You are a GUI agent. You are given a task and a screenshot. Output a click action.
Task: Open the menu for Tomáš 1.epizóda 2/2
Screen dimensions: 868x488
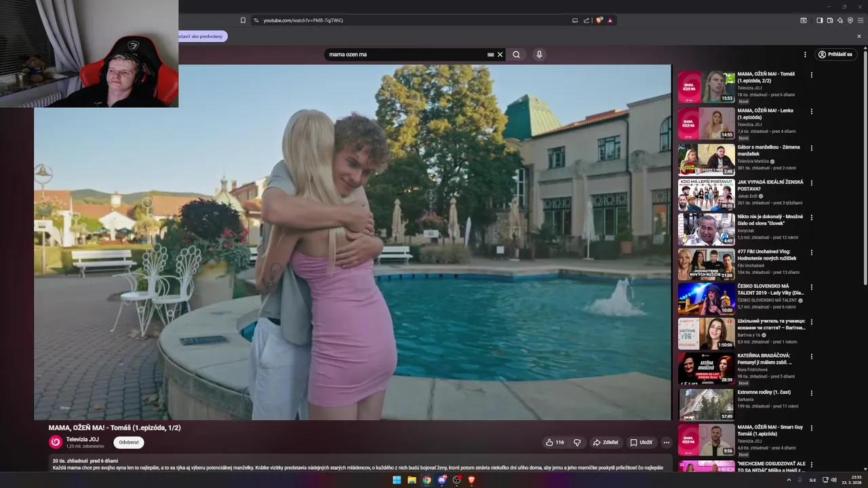coord(811,75)
